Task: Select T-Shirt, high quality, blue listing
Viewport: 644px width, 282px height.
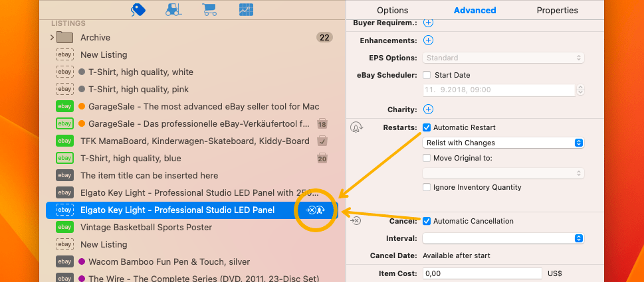Action: 191,158
